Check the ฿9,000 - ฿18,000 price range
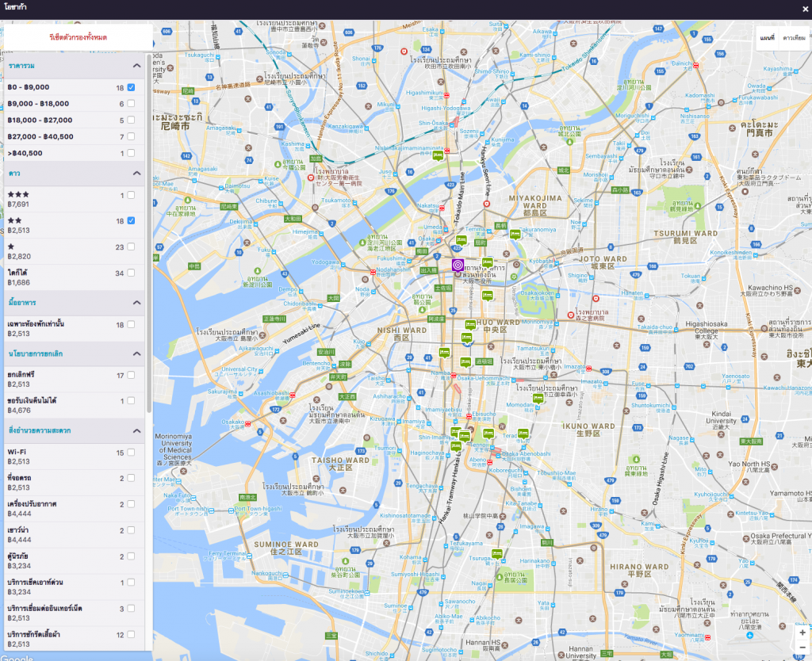The height and width of the screenshot is (661, 812). 131,104
